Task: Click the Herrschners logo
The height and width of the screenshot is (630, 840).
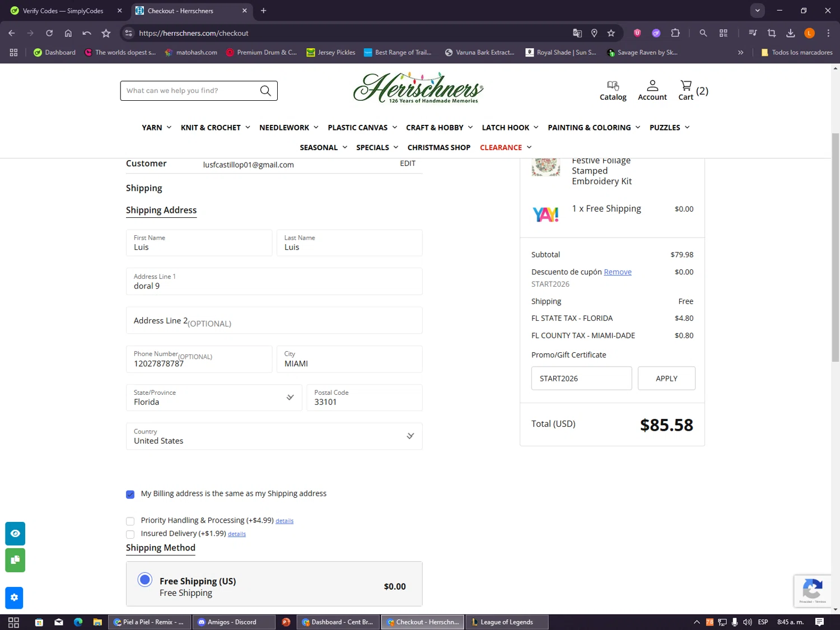Action: 418,88
